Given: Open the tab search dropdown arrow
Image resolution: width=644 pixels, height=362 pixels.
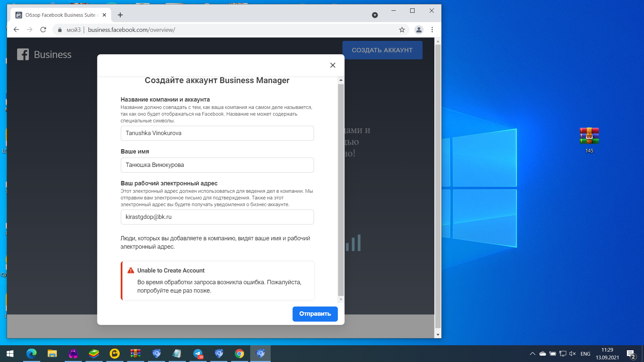Looking at the screenshot, I should [x=375, y=15].
